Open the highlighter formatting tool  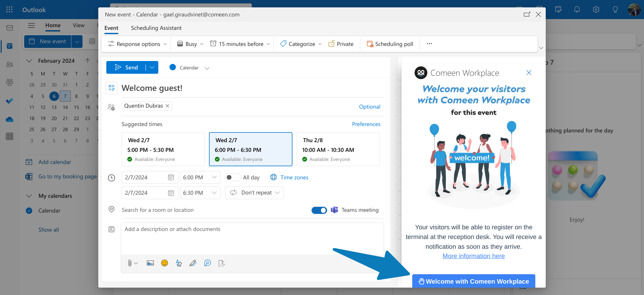[x=179, y=263]
